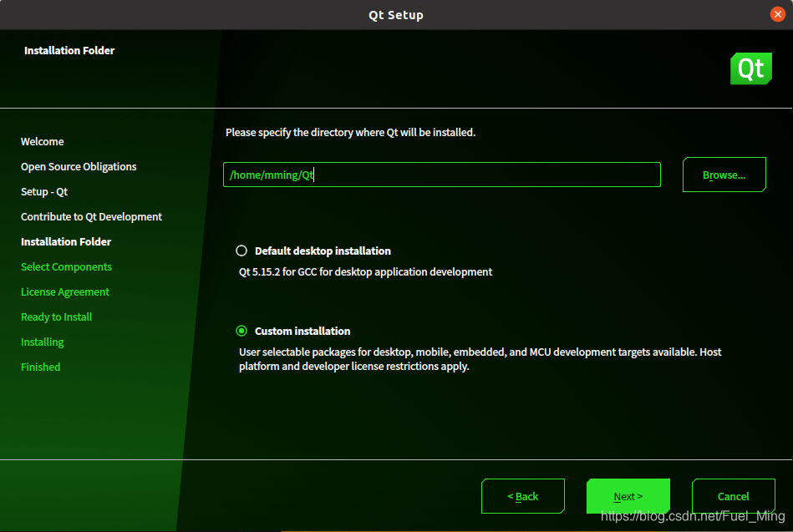Click the Qt Setup window title

tap(396, 15)
